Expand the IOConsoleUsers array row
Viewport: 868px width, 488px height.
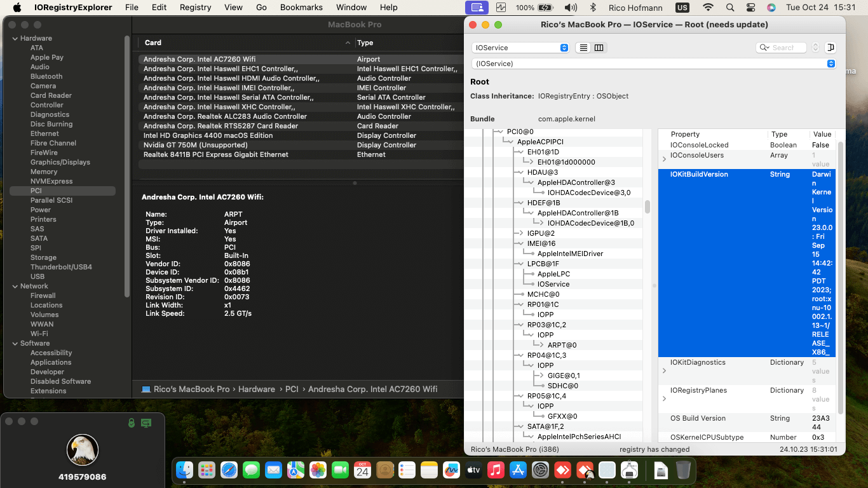[x=665, y=159]
